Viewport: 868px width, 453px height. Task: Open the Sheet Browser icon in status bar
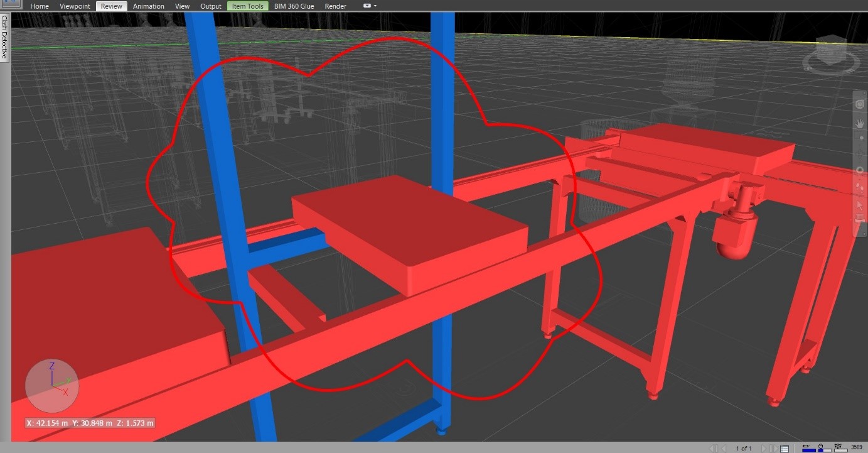[x=785, y=448]
